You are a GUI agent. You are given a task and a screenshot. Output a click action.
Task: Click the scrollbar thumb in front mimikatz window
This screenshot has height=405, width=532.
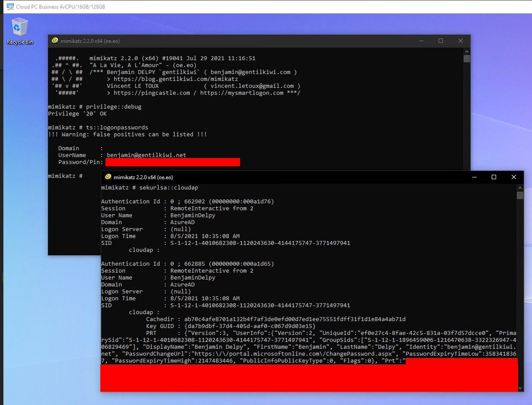coord(520,196)
